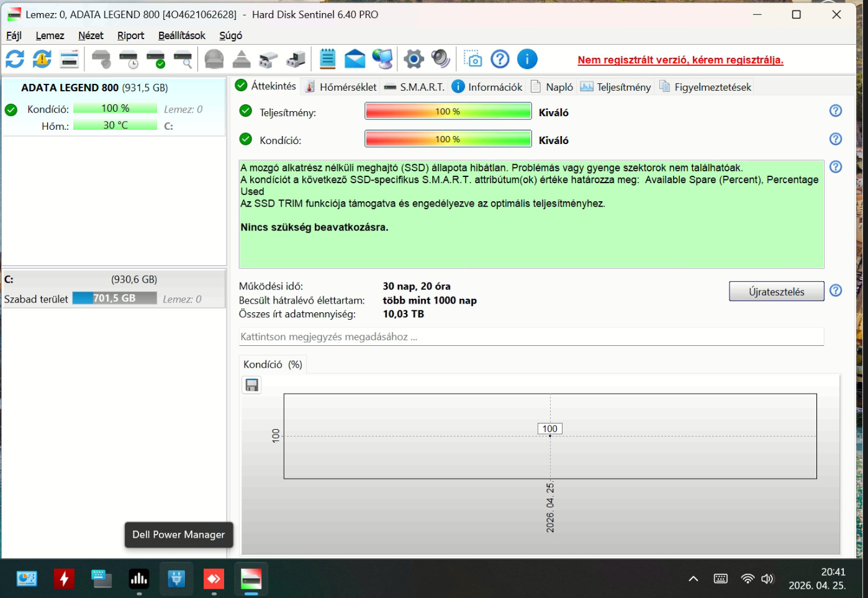This screenshot has width=868, height=598.
Task: Select the Kondíció (%) chart tab
Action: (273, 365)
